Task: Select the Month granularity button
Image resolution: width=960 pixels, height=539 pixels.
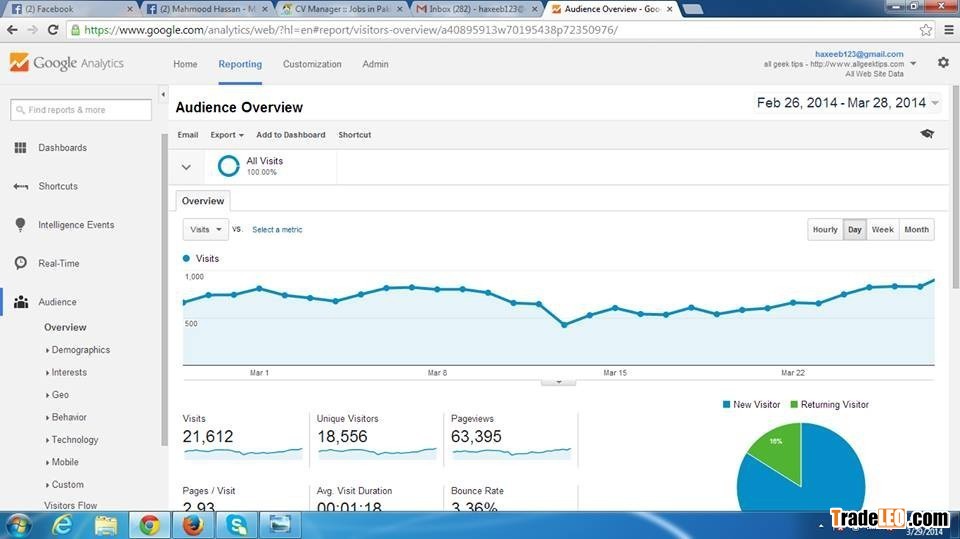Action: (x=917, y=230)
